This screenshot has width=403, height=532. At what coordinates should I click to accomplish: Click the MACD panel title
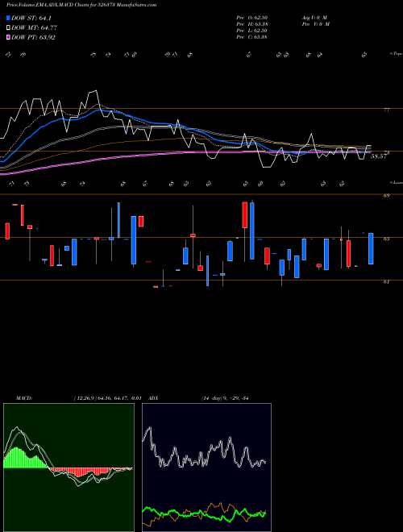coord(24,398)
